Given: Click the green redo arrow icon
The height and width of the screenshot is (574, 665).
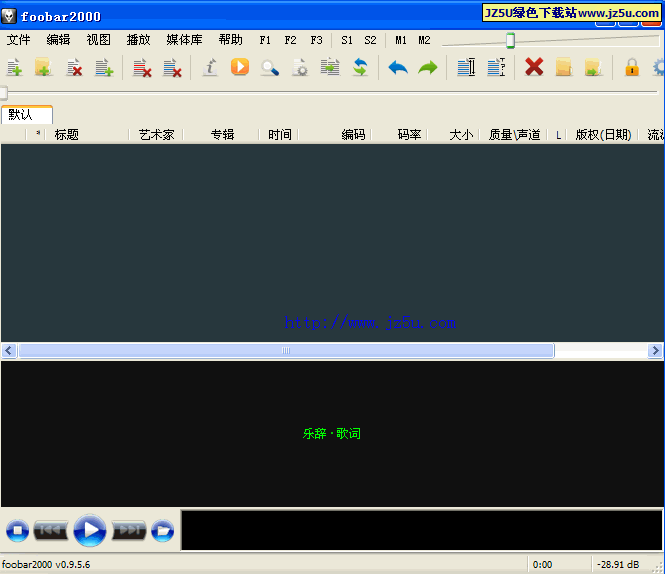Looking at the screenshot, I should click(x=428, y=68).
